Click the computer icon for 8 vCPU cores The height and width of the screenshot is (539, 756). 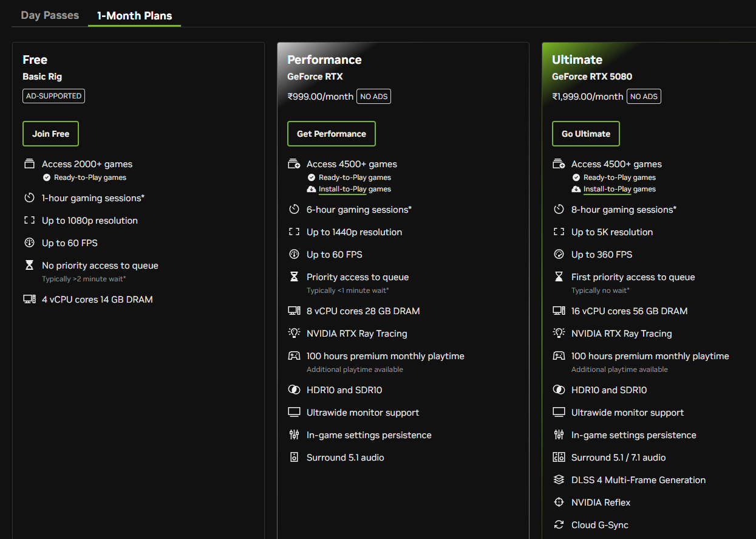[x=294, y=311]
